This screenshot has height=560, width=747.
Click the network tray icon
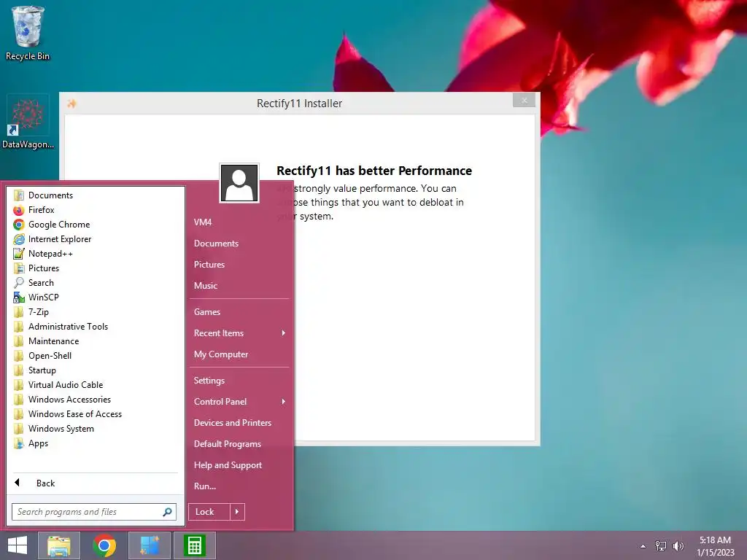[661, 546]
